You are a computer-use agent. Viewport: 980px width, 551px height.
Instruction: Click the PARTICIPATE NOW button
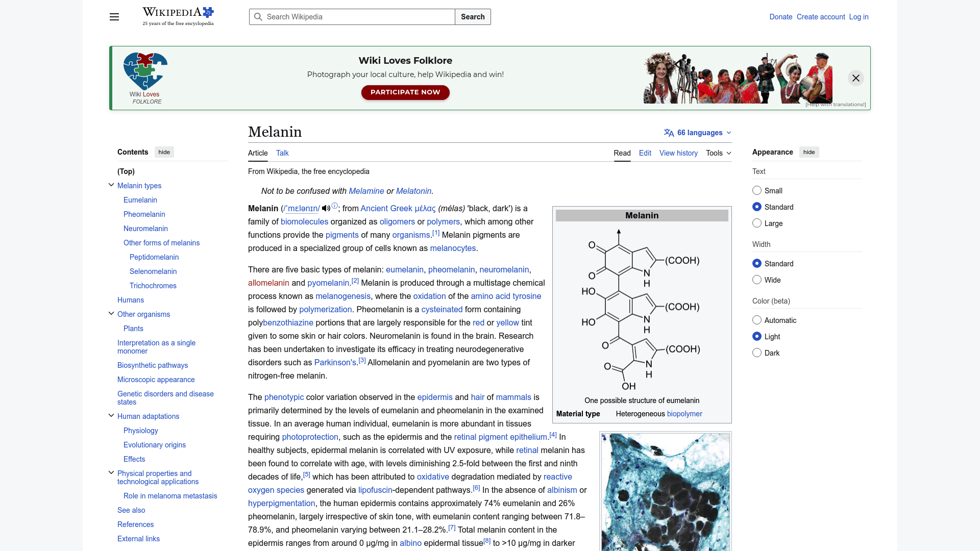(x=405, y=92)
